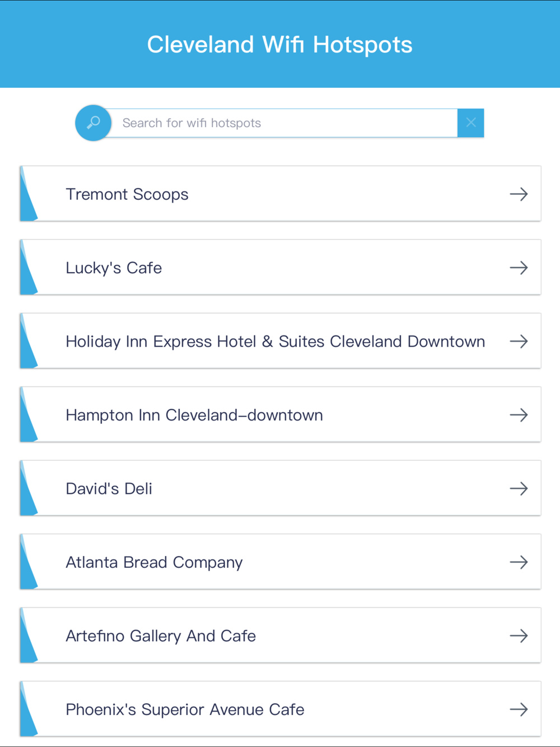
Task: Tap the arrow next to Lucky's Cafe
Action: click(x=519, y=268)
